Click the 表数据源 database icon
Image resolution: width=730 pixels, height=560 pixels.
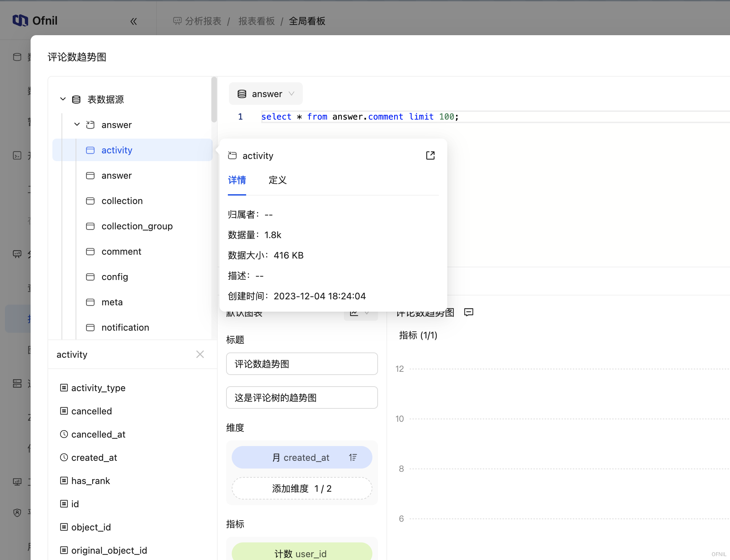point(76,100)
